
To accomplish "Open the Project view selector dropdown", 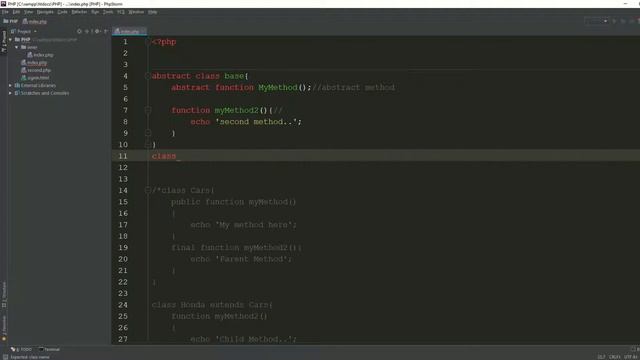I will [x=24, y=31].
